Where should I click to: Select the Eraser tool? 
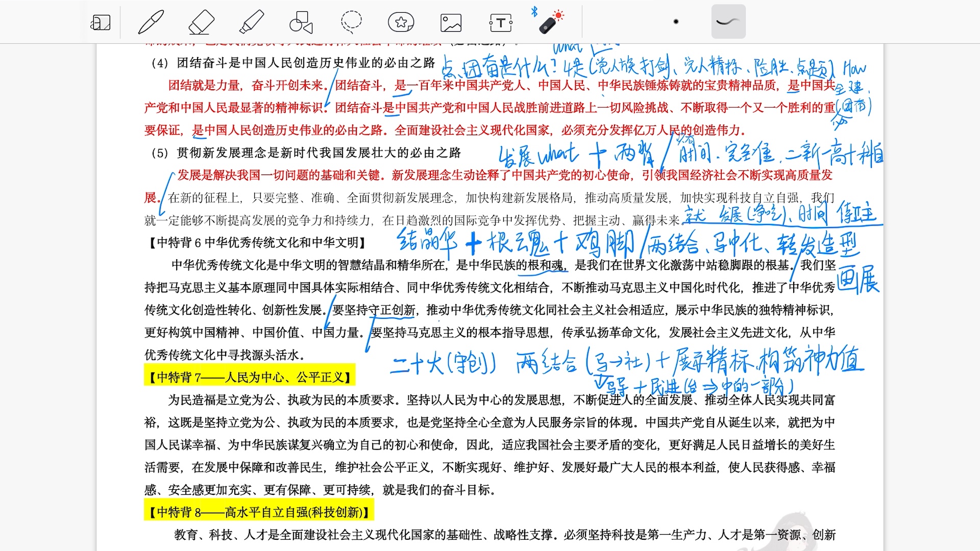coord(201,22)
